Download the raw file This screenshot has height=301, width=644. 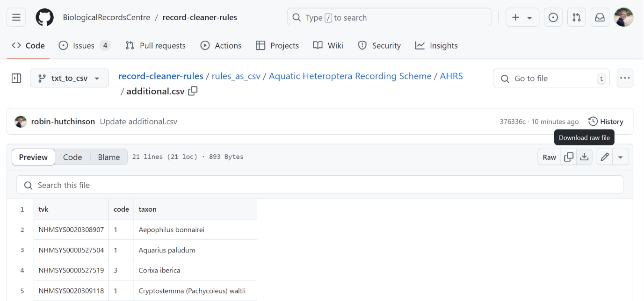click(584, 157)
